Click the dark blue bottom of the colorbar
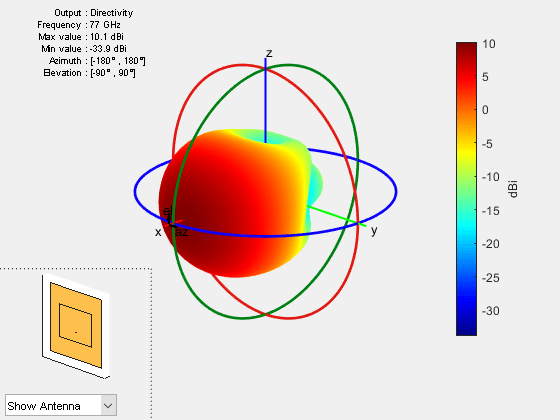 (x=466, y=329)
